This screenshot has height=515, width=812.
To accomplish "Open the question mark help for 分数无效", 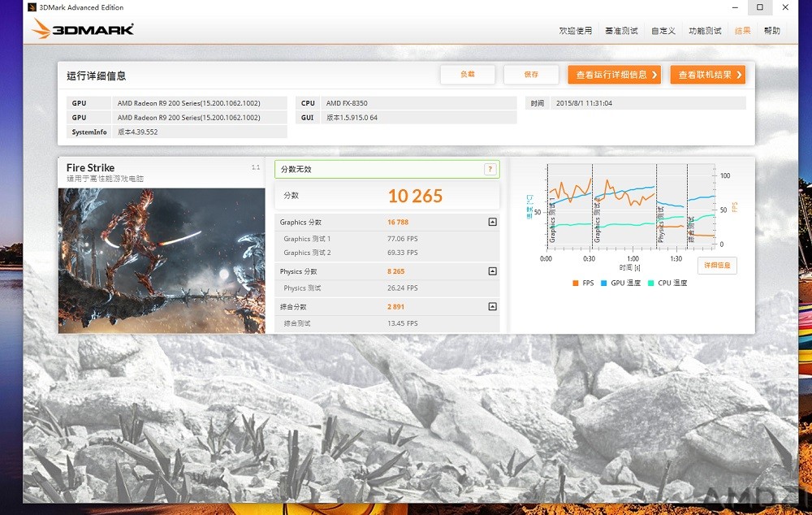I will 490,170.
